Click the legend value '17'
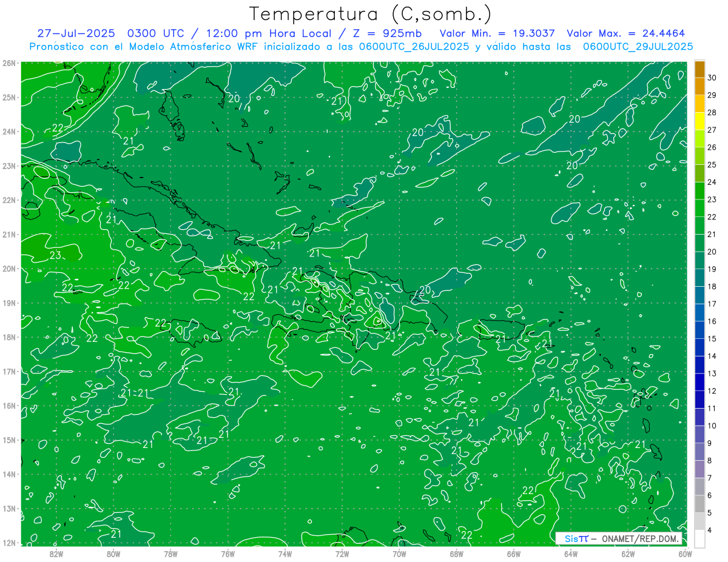Viewport: 728px width, 562px height. (x=712, y=304)
